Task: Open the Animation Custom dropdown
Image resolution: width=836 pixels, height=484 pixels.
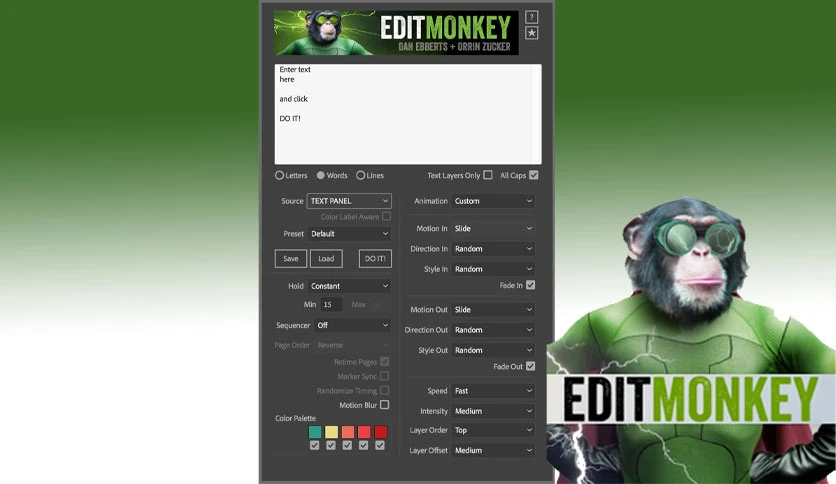Action: point(493,201)
